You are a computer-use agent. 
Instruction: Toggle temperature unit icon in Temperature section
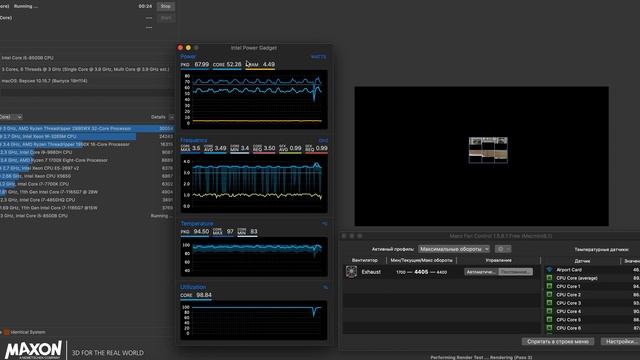(x=324, y=224)
